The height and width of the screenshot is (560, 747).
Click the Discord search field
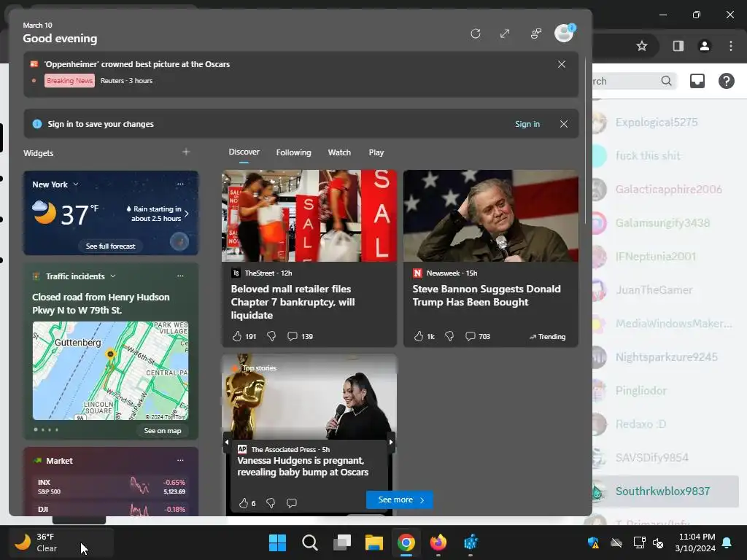(x=634, y=81)
